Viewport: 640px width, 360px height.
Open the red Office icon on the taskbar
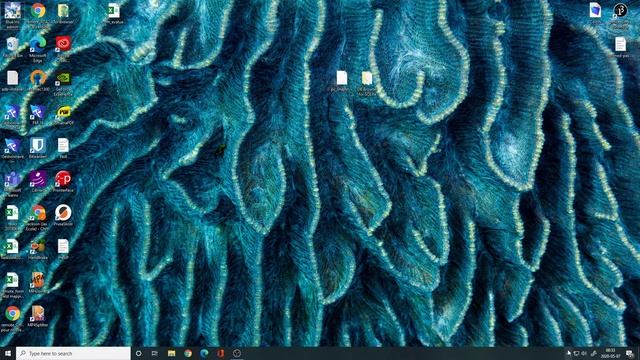[x=220, y=353]
